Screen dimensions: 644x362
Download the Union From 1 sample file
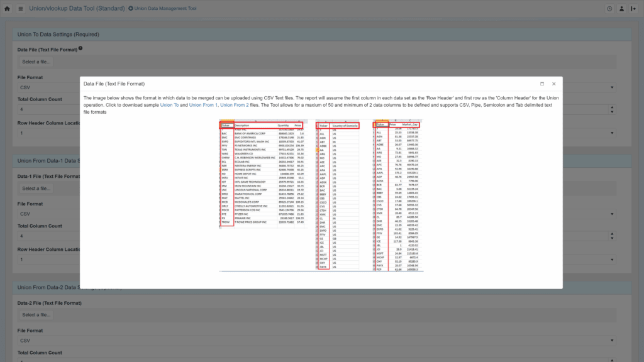coord(203,105)
